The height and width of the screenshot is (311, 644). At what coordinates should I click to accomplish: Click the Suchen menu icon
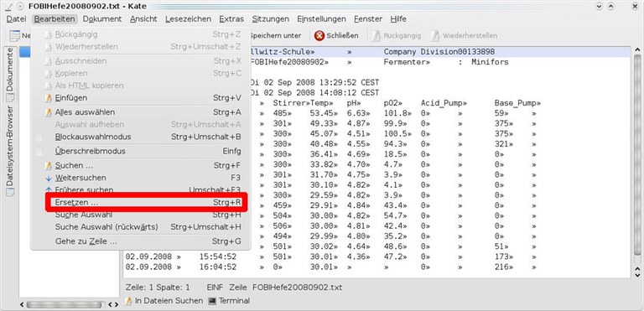coord(49,166)
